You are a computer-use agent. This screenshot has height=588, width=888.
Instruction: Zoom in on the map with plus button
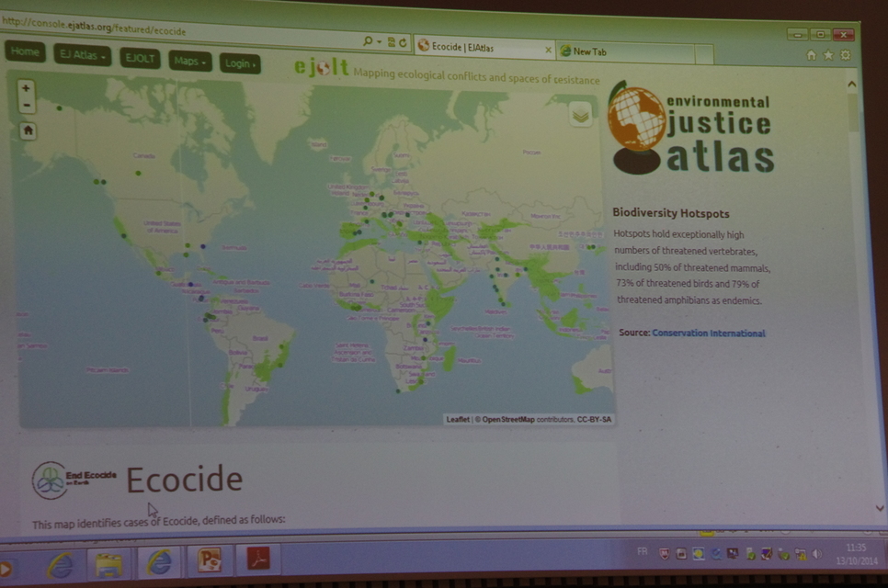tap(26, 88)
